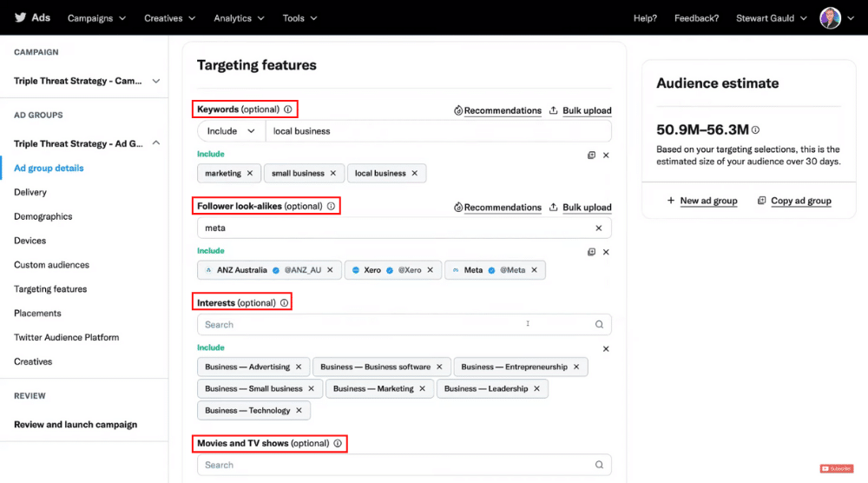Viewport: 868px width, 483px height.
Task: Click the Feedback? link
Action: point(696,18)
